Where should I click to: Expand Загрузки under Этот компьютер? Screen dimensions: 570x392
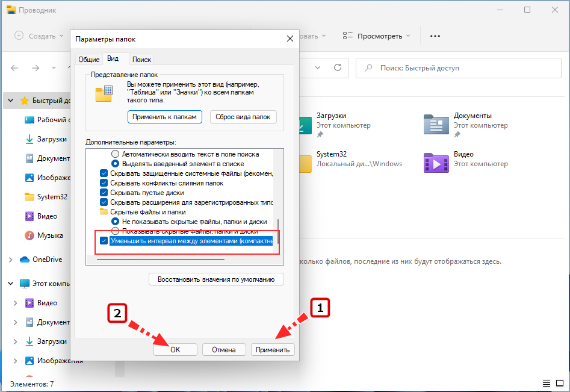[x=15, y=341]
